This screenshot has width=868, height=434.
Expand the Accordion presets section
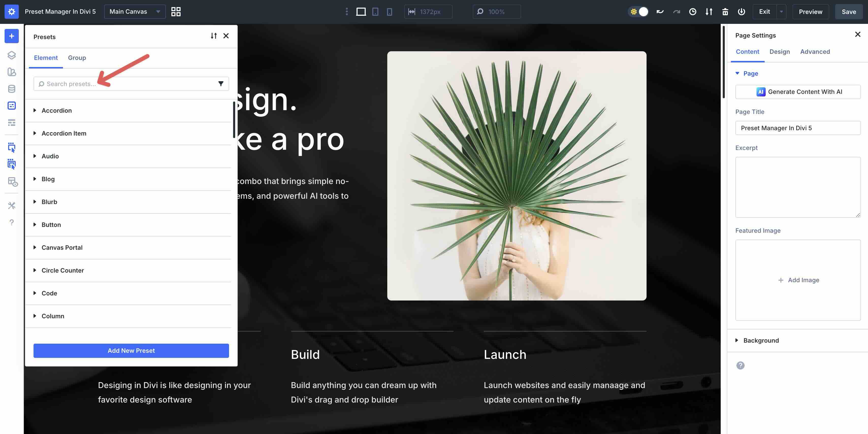[x=57, y=110]
